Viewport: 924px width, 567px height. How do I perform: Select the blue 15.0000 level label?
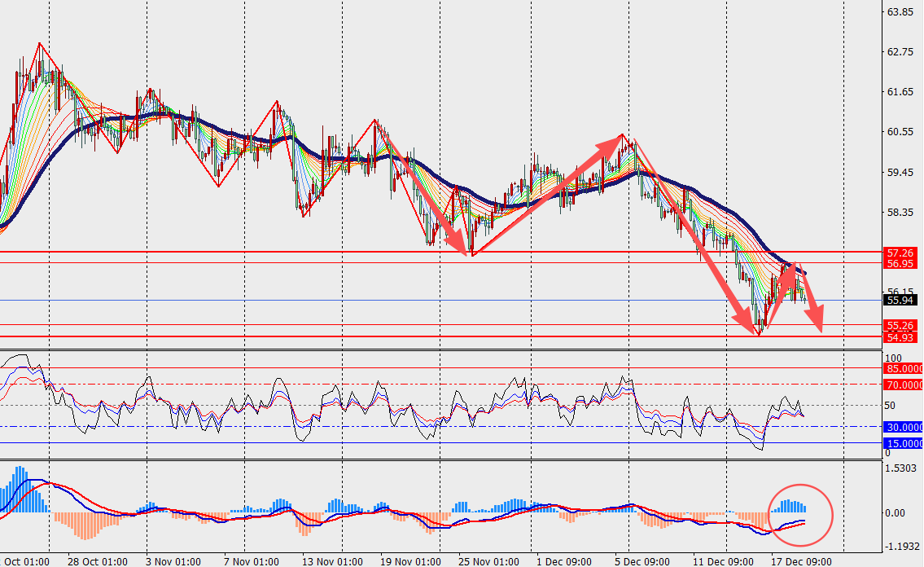click(x=903, y=444)
